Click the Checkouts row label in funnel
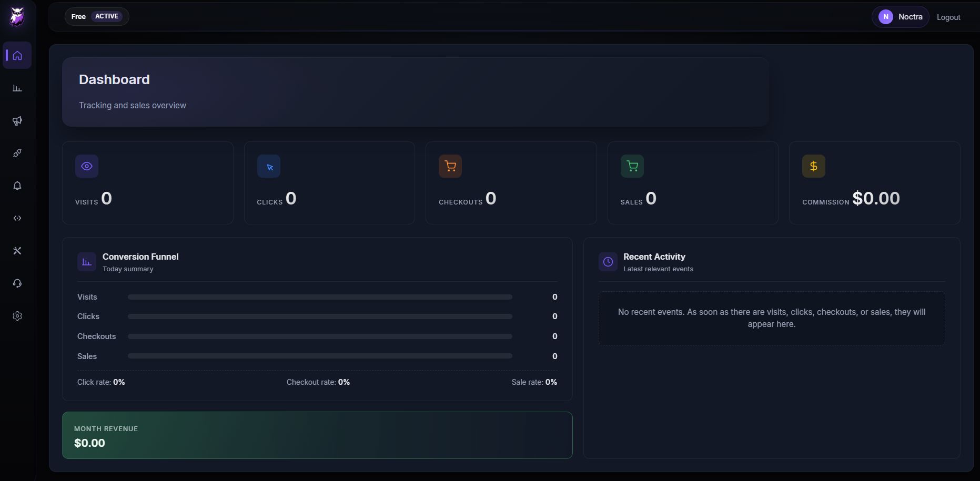 pos(96,336)
